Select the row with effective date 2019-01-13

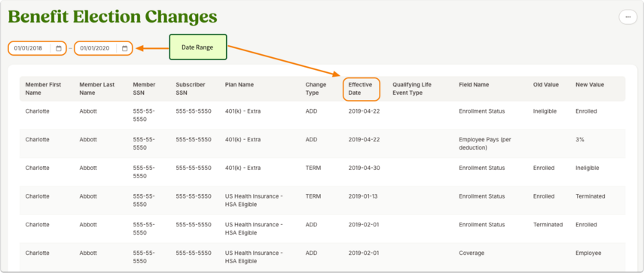pyautogui.click(x=322, y=201)
